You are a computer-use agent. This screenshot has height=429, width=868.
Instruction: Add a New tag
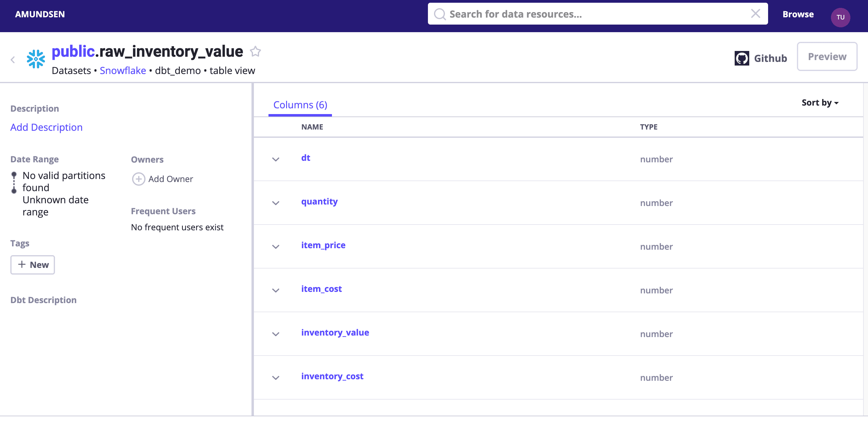(33, 265)
